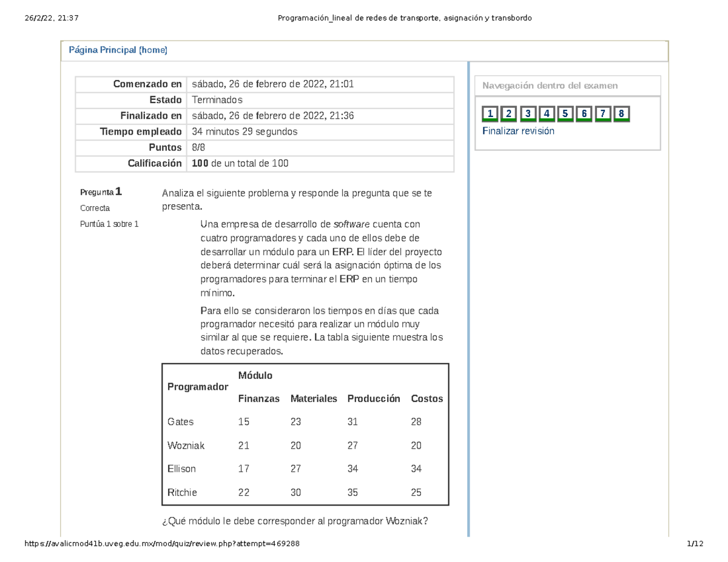
Task: Go to question 2 in exam navigation
Action: (x=509, y=114)
